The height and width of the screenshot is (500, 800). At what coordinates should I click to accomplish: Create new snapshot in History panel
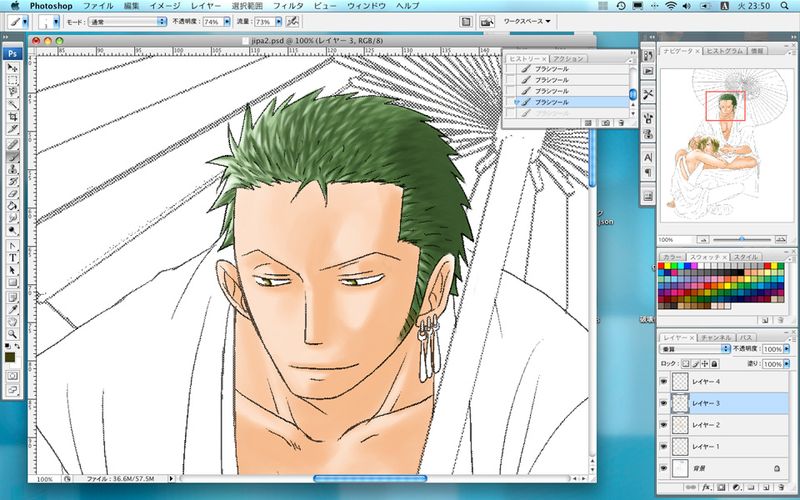coord(606,123)
